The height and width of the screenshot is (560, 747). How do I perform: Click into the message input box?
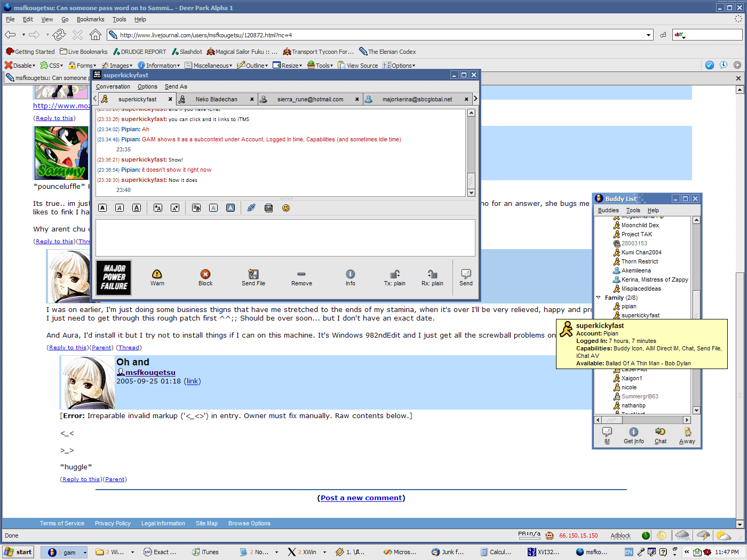click(x=285, y=238)
